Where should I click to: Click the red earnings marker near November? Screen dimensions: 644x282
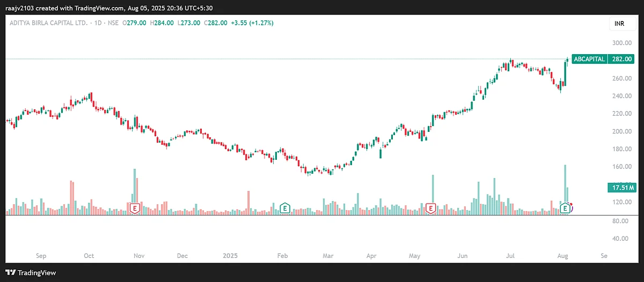pos(134,208)
